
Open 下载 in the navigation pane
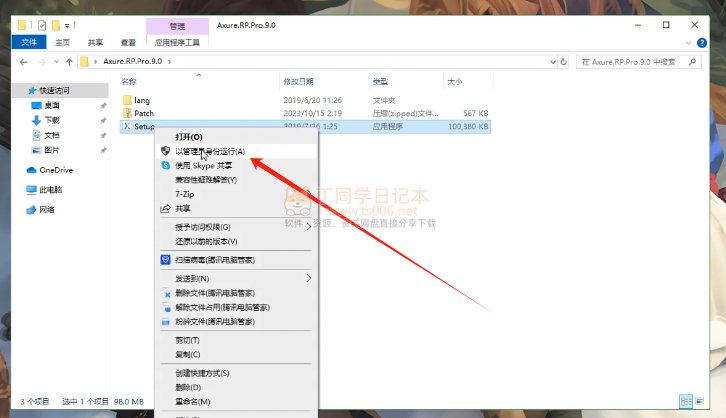pyautogui.click(x=51, y=120)
